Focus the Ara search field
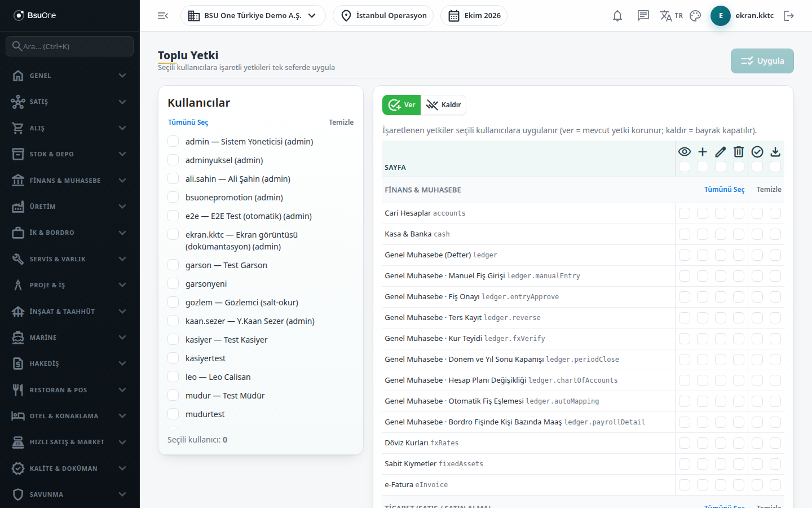Screen dimensions: 812x508 [70, 46]
